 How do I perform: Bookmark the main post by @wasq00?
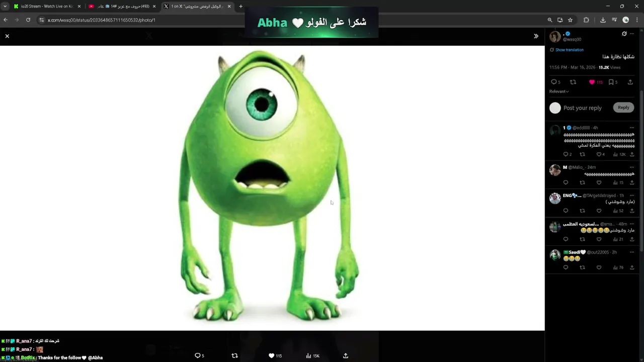(611, 82)
